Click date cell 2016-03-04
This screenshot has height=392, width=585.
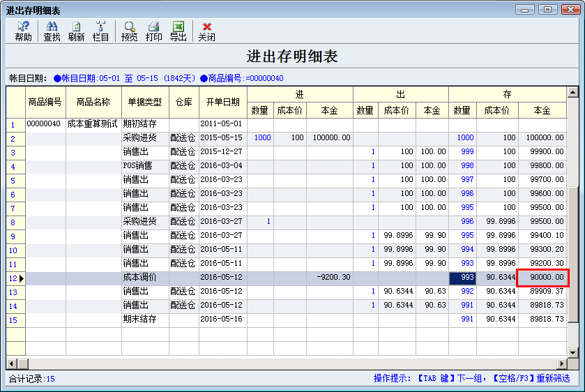point(222,166)
